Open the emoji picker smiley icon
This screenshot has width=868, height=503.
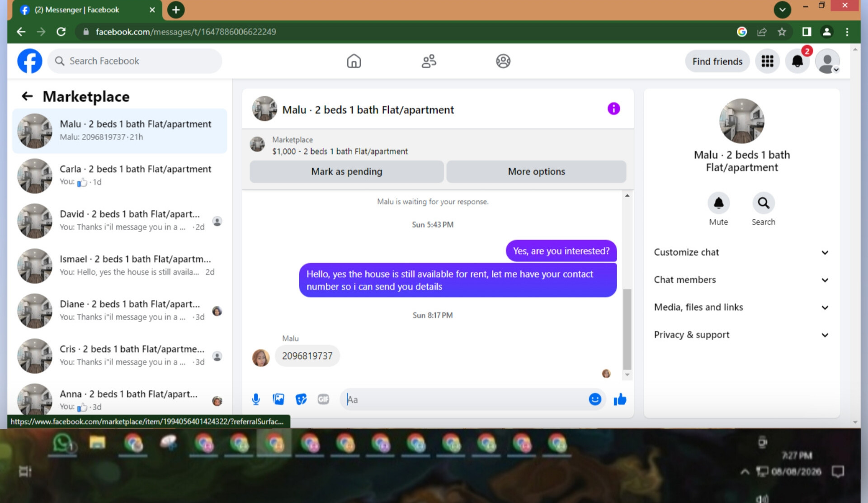tap(595, 399)
